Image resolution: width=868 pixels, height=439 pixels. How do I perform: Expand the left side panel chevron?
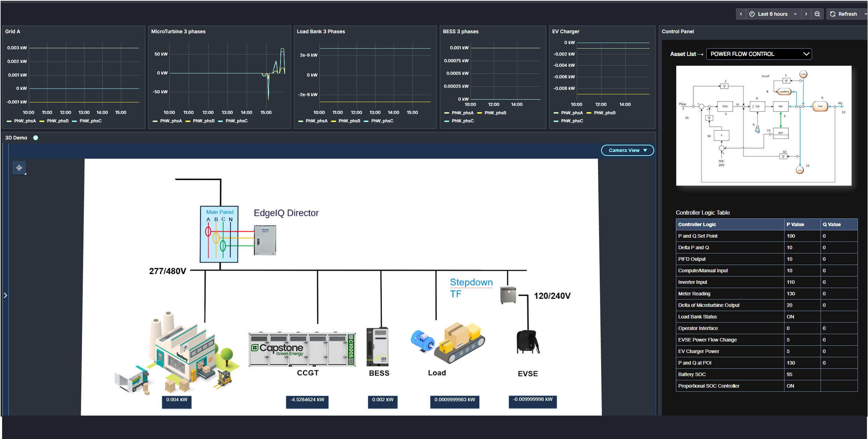coord(5,295)
